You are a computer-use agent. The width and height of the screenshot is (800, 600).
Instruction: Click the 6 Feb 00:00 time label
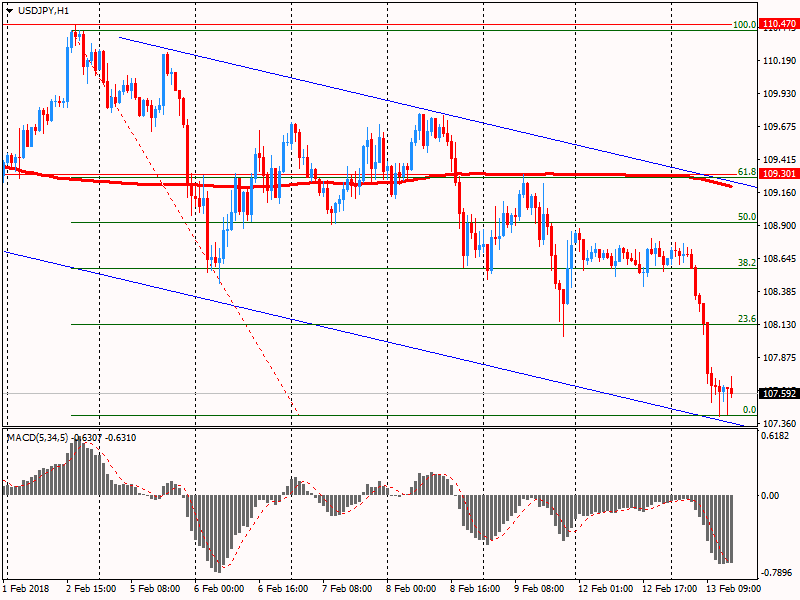click(219, 588)
